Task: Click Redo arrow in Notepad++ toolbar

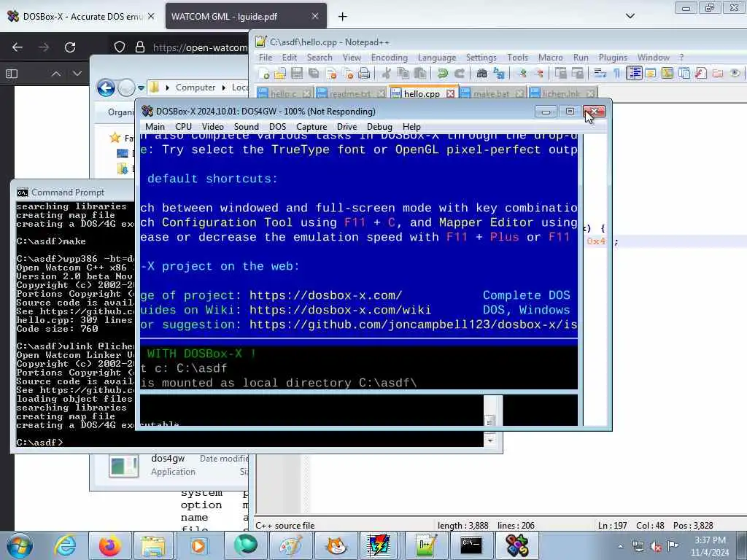Action: point(460,73)
